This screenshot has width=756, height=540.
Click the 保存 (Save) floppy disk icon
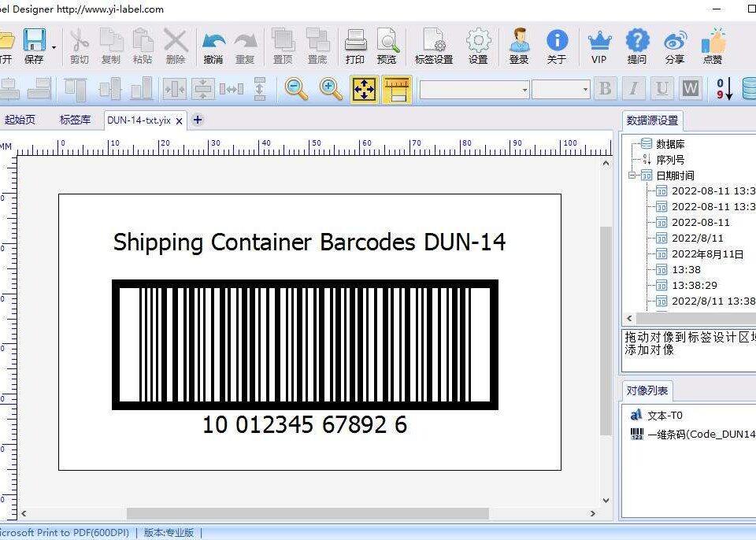[x=34, y=40]
